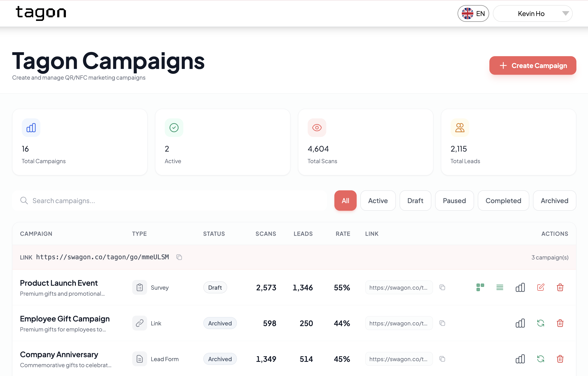Copy the mmeULSM campaign link
Image resolution: width=588 pixels, height=376 pixels.
[x=179, y=257]
